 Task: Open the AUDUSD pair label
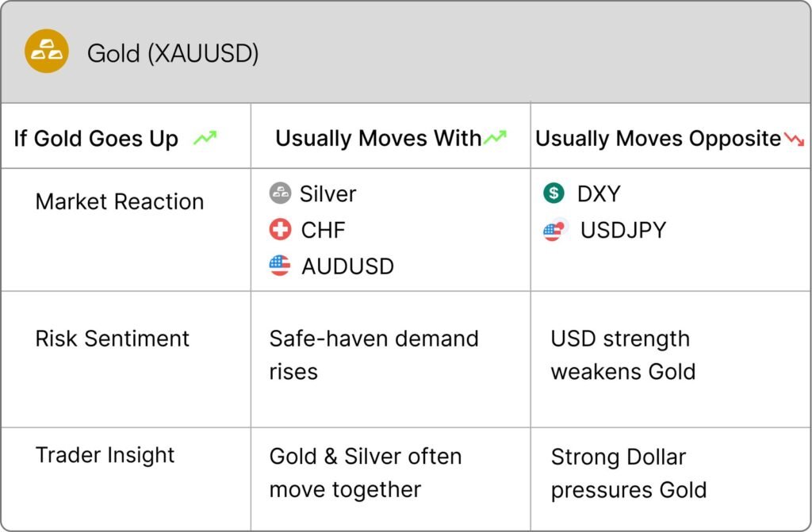tap(347, 266)
